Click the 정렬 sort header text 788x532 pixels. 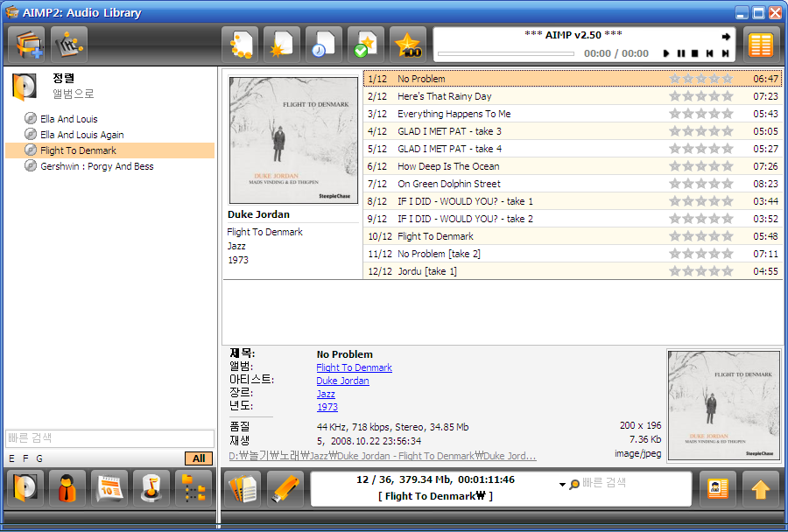(x=64, y=78)
